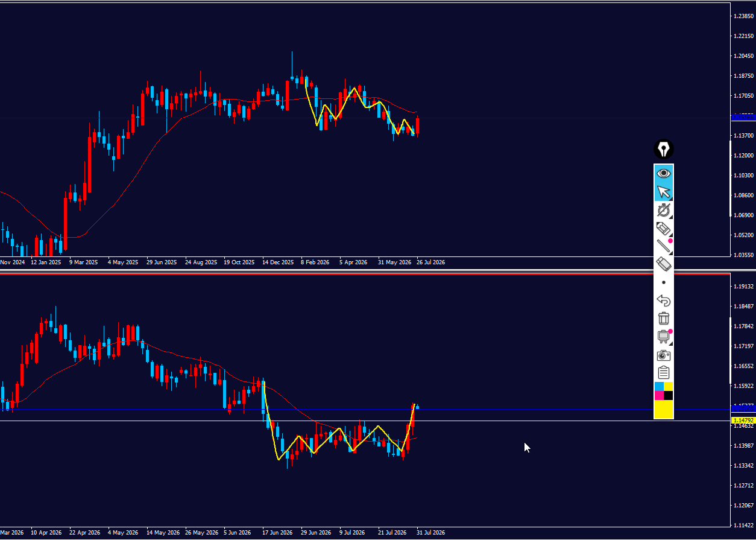Image resolution: width=756 pixels, height=540 pixels.
Task: Click the 1.05200 price label
Action: point(744,235)
